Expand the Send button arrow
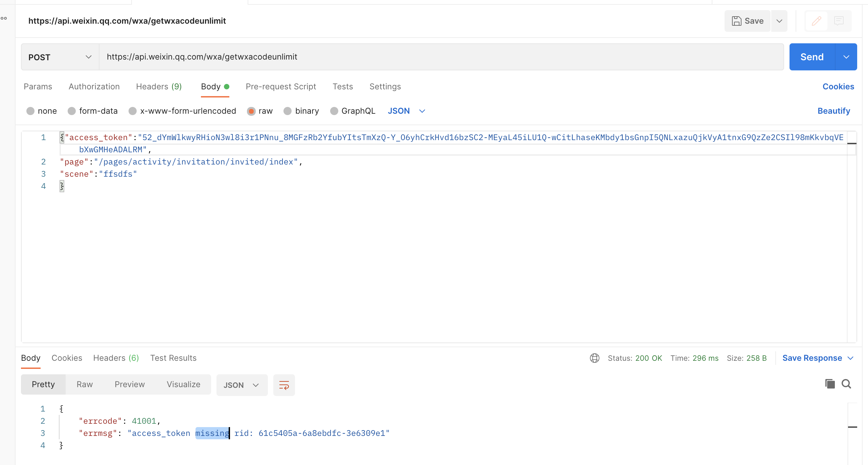Screen dimensions: 868x465 [x=846, y=57]
